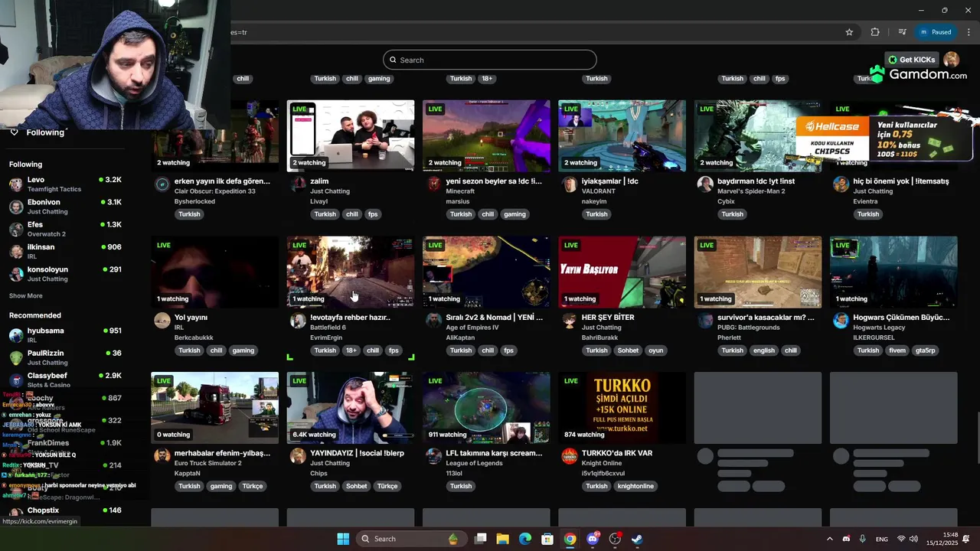Click Livayl's channel avatar icon
This screenshot has width=980, height=551.
point(298,184)
